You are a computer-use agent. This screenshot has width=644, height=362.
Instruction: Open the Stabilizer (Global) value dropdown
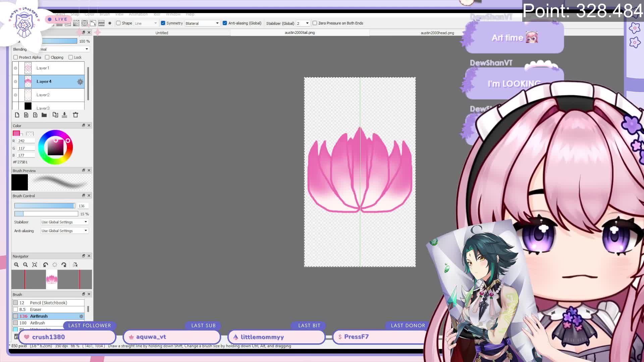click(x=303, y=23)
